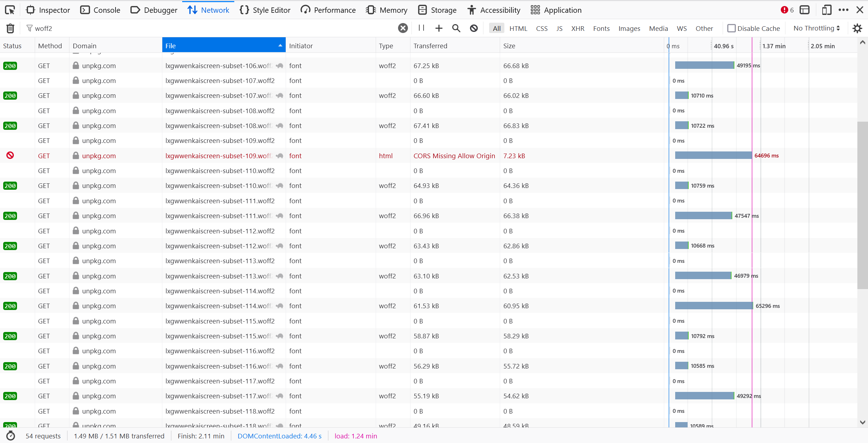Viewport: 868px width, 443px height.
Task: Filter requests by Fonts
Action: (601, 28)
